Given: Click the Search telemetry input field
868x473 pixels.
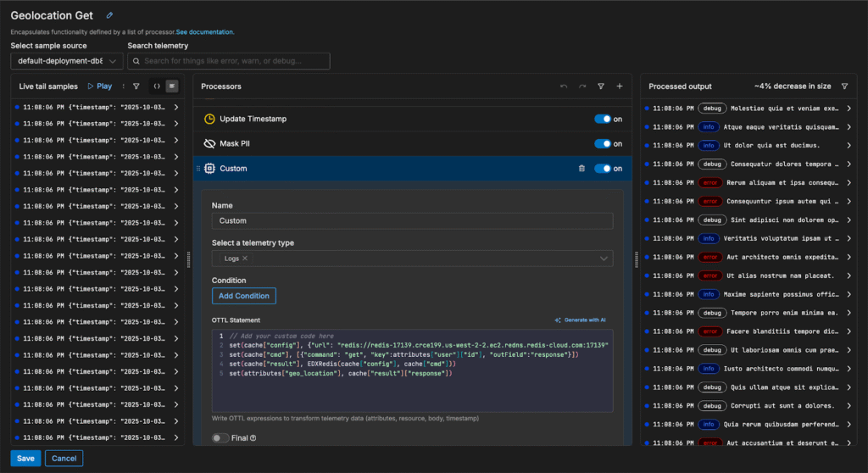Looking at the screenshot, I should [x=229, y=61].
